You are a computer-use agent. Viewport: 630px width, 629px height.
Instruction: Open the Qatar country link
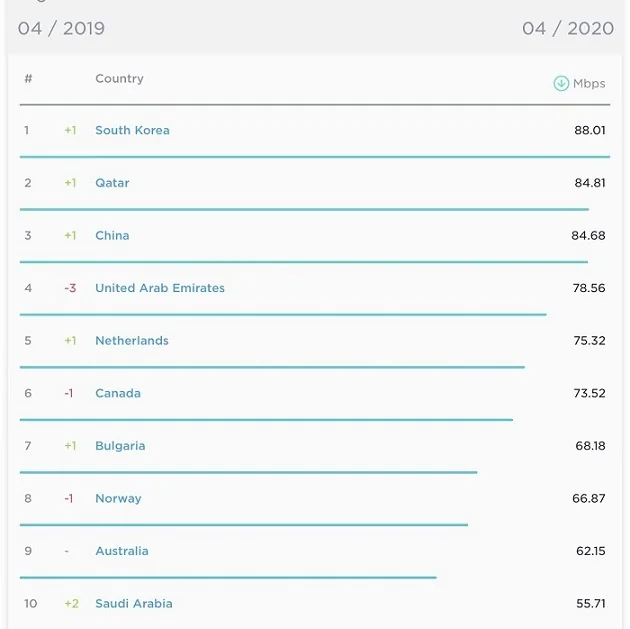[x=112, y=183]
